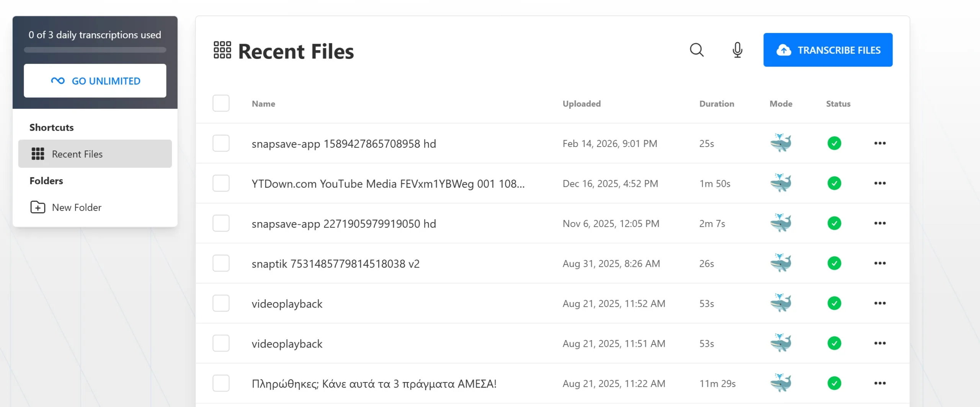Screen dimensions: 980x407
Task: Open three-dot menu for 11:51 AM videoplayback
Action: point(880,343)
